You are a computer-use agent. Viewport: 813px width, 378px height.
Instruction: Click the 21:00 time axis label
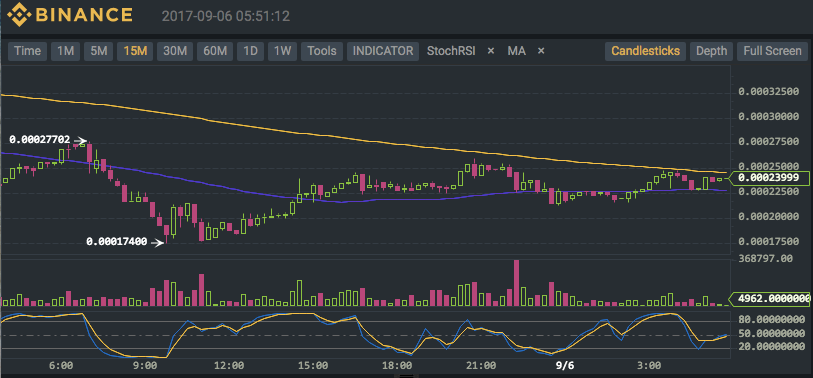tap(480, 366)
